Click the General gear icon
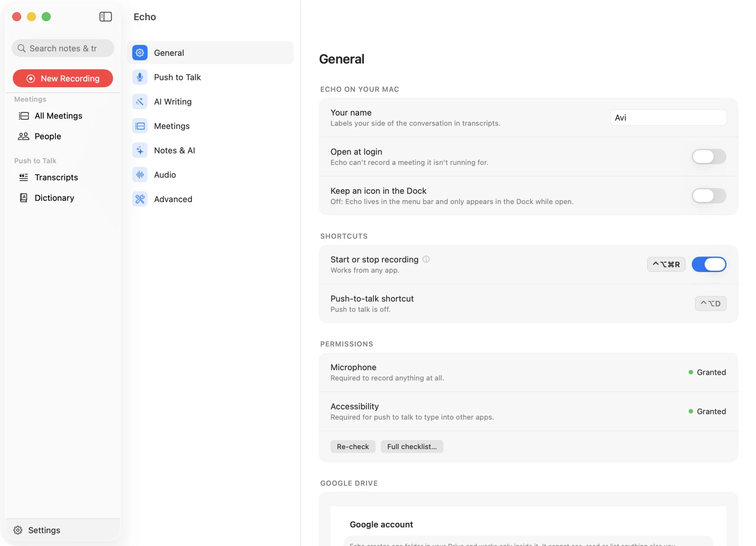The height and width of the screenshot is (546, 756). click(140, 53)
